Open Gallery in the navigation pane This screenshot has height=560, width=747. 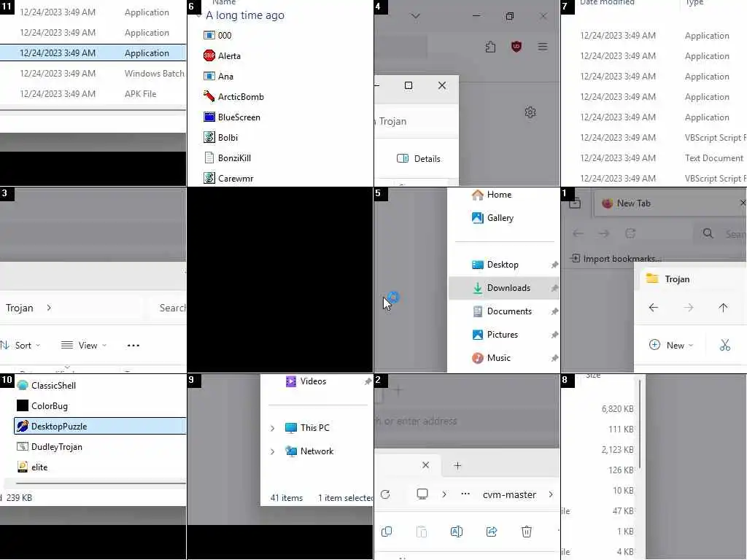(x=492, y=218)
